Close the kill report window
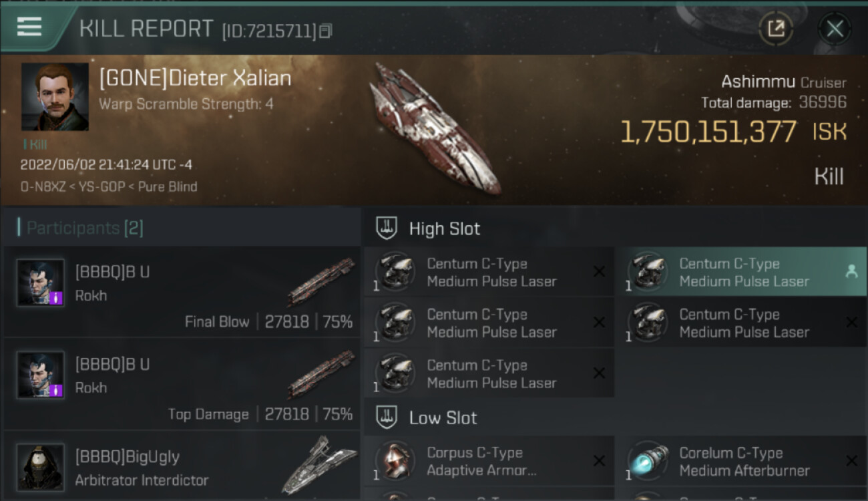 pos(835,28)
